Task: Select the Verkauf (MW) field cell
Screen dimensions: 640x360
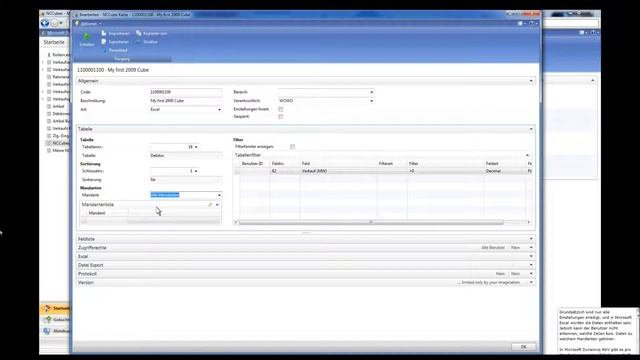Action: click(338, 171)
